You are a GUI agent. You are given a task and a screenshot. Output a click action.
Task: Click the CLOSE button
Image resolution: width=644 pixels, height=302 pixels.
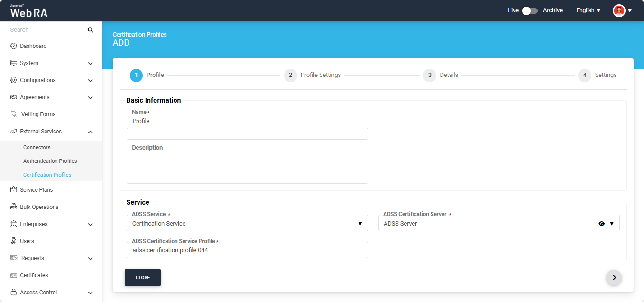coord(143,278)
